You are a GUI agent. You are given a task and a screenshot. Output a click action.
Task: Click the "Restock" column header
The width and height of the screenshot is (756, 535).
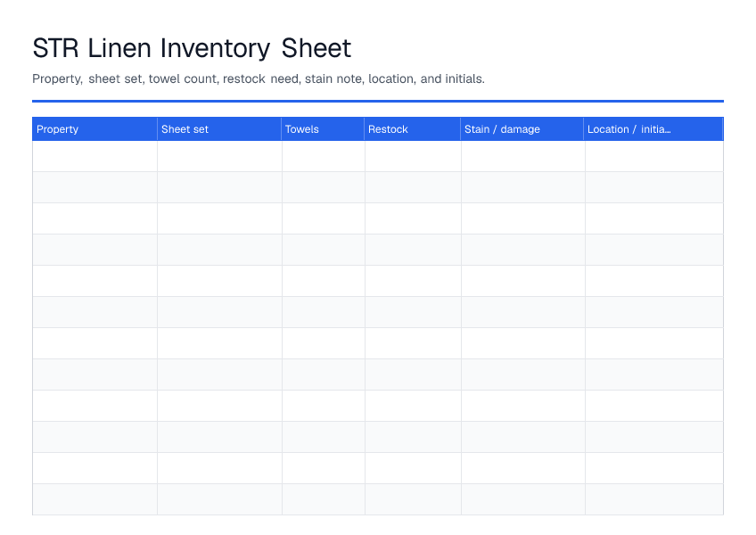click(x=412, y=129)
